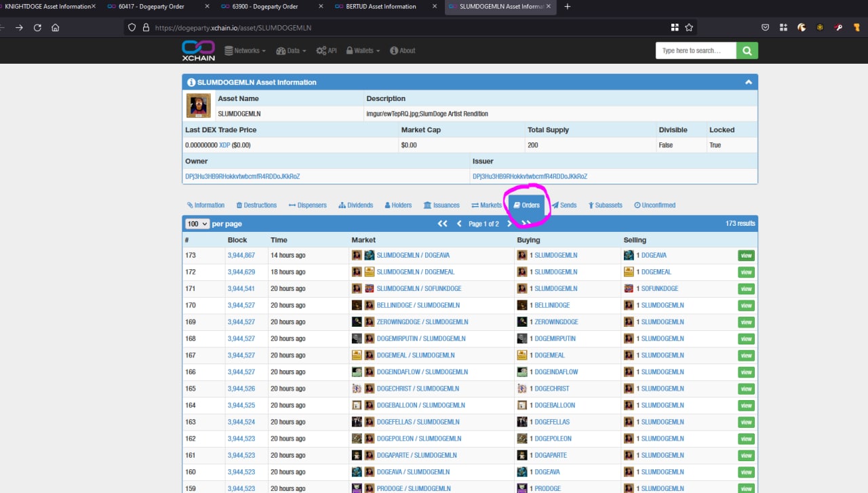
Task: Click the green search magnifier button
Action: click(x=747, y=51)
